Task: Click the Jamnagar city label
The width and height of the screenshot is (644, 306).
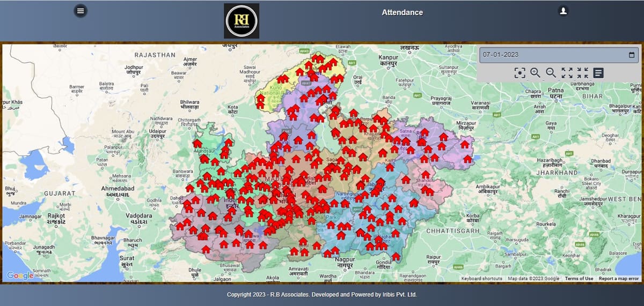Action: coord(30,217)
